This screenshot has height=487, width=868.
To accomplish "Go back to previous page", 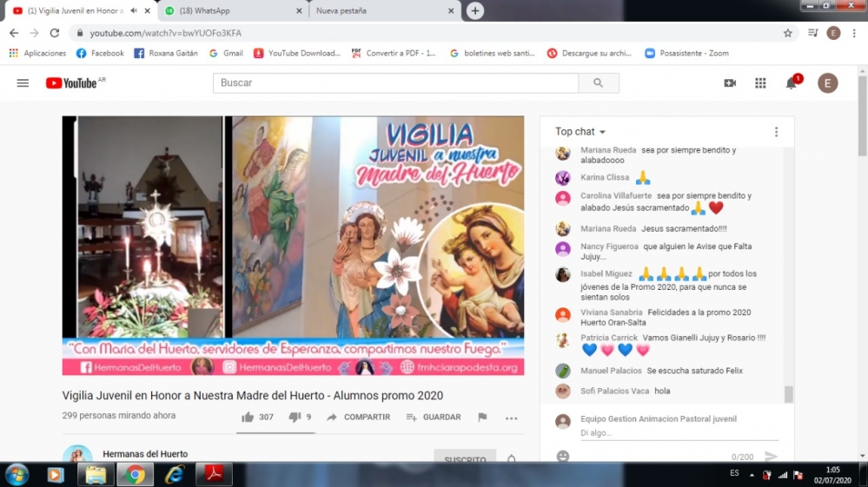I will (x=14, y=33).
